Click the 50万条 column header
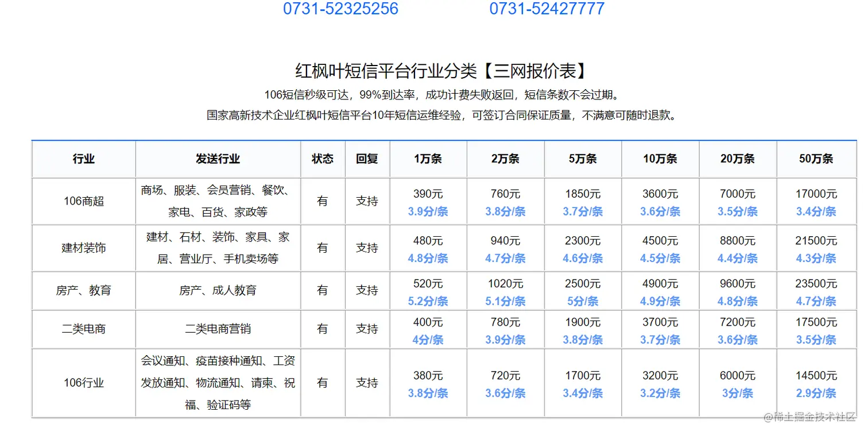Viewport: 868px width, 435px height. [816, 159]
